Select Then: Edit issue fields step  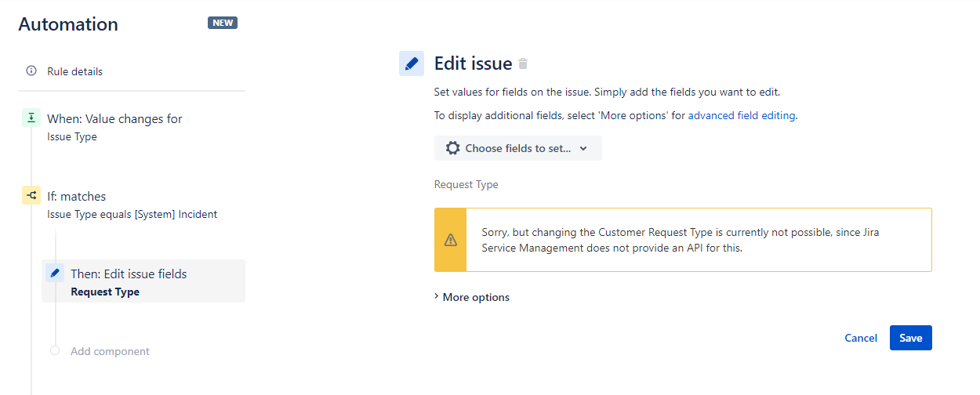coord(143,281)
